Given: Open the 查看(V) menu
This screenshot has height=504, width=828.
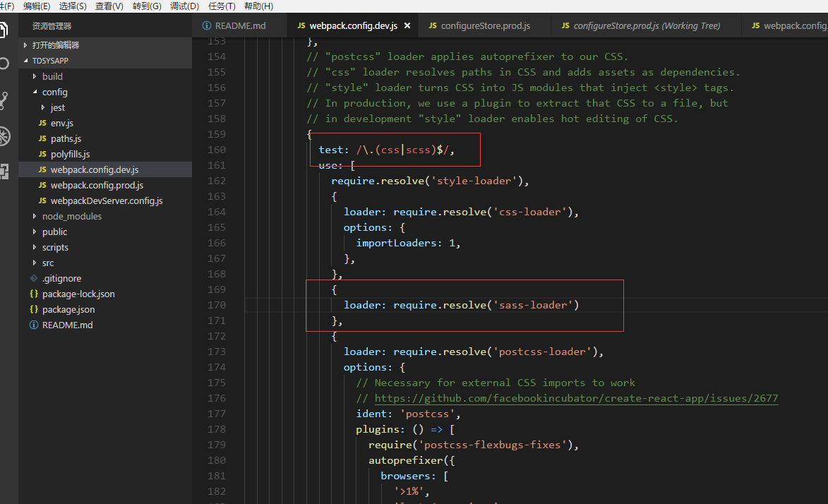Looking at the screenshot, I should pos(109,6).
